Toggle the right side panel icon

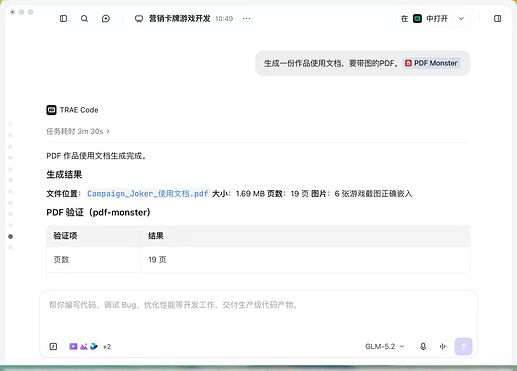click(x=497, y=19)
